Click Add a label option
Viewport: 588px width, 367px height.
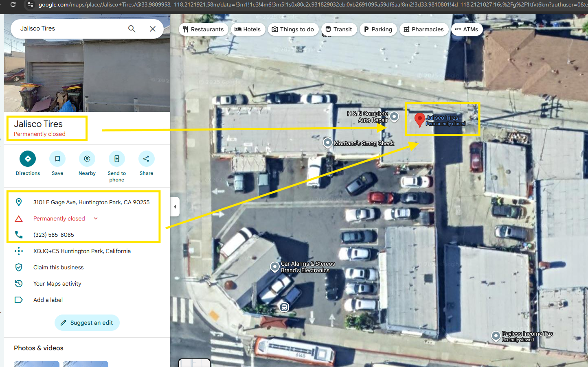tap(48, 300)
